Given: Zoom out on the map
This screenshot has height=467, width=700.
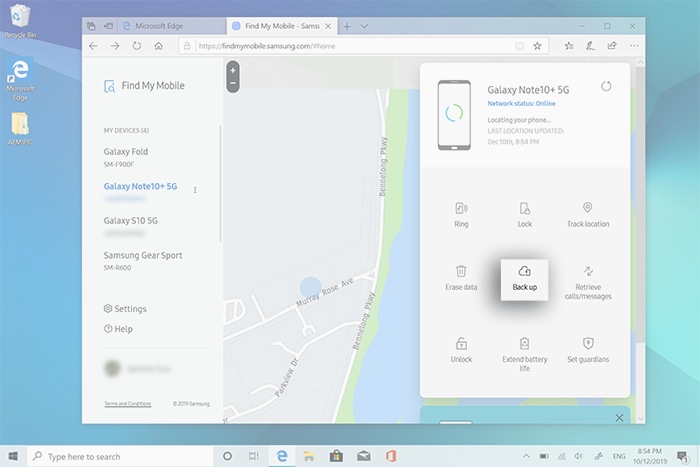Looking at the screenshot, I should point(233,83).
